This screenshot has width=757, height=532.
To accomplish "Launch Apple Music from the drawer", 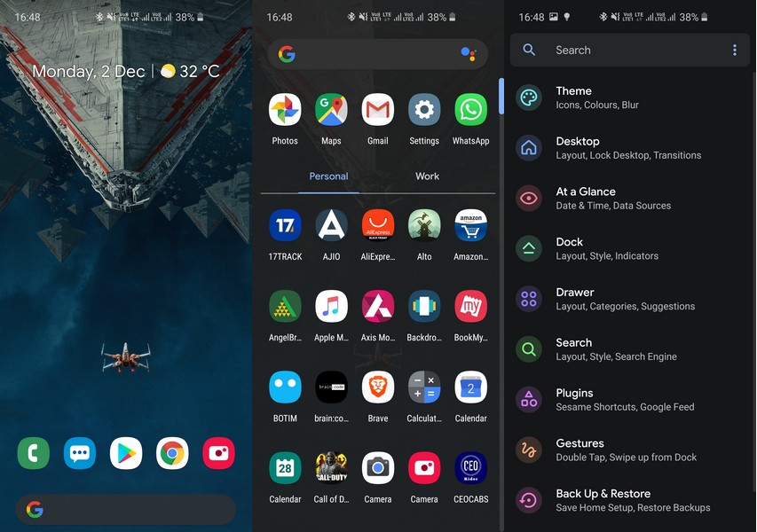I will tap(331, 306).
